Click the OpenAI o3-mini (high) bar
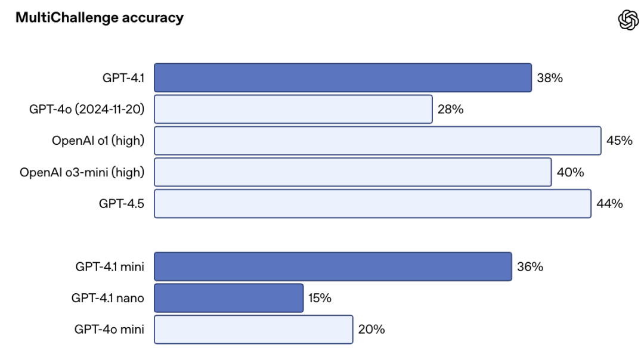The width and height of the screenshot is (644, 351). tap(353, 172)
